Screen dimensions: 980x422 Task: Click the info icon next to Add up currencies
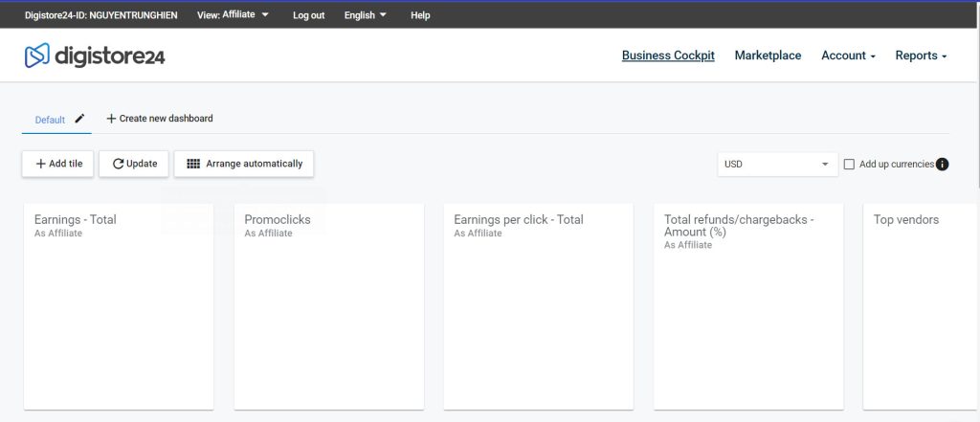[942, 165]
